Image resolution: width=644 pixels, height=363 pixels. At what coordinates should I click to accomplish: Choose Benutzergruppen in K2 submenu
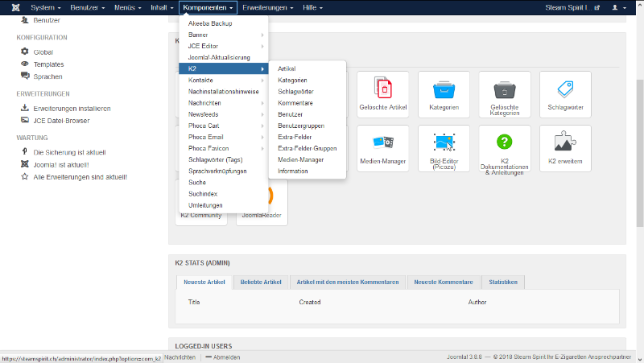(308, 126)
